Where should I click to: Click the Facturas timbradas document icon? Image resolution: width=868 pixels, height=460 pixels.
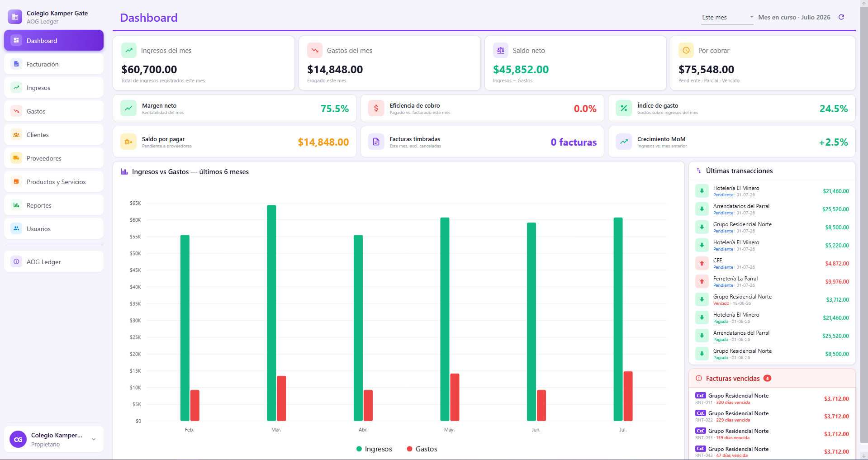pyautogui.click(x=376, y=142)
